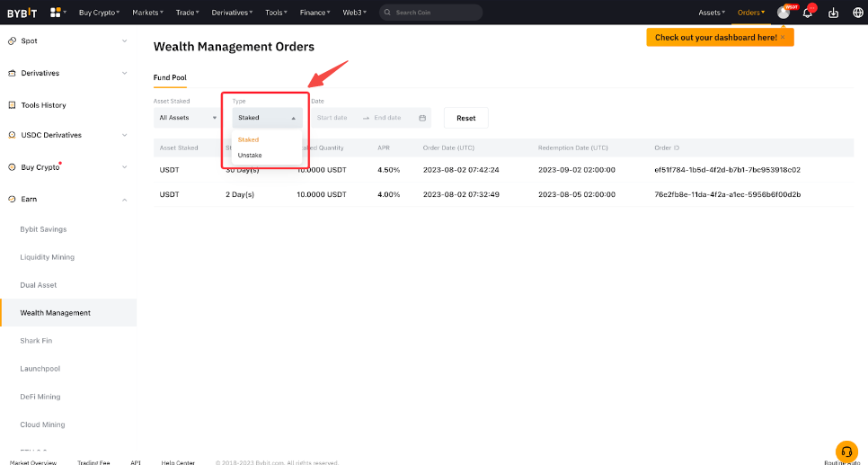The image size is (868, 465).
Task: Go to Bybit Savings
Action: pyautogui.click(x=43, y=229)
